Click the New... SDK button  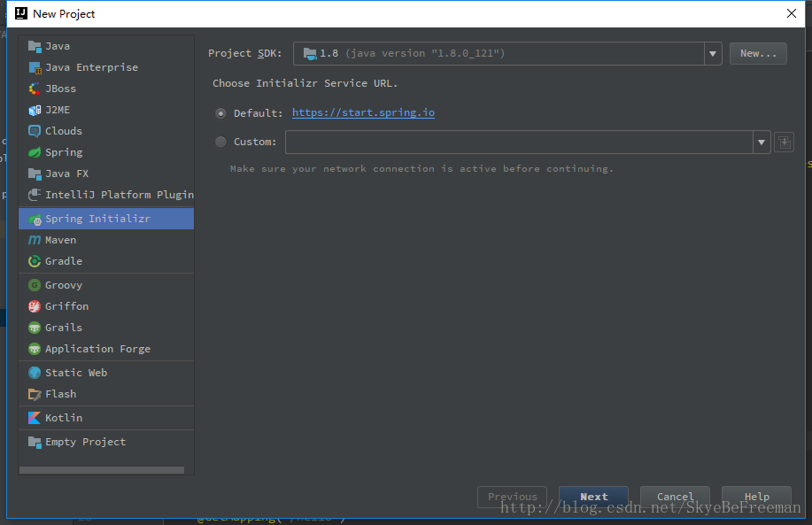[x=758, y=53]
